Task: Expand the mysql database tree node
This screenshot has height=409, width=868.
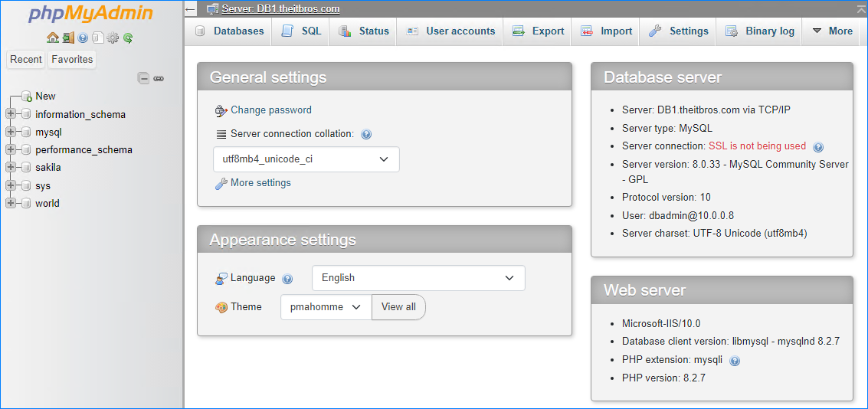Action: (11, 133)
